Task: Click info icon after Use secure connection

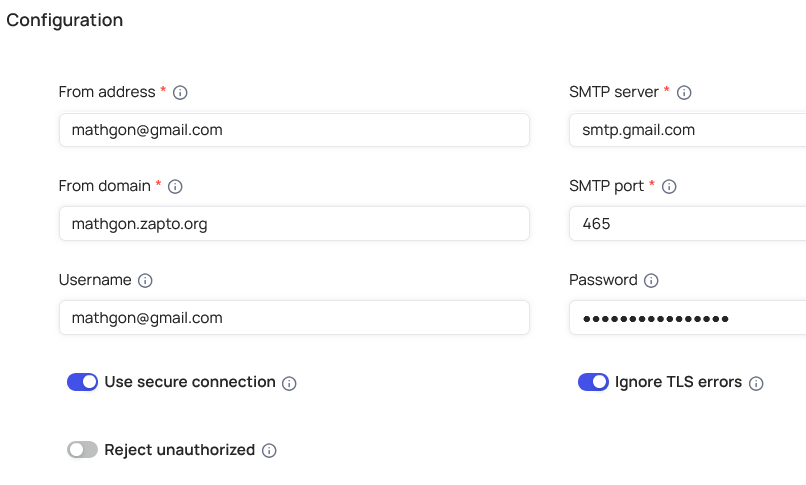Action: [289, 383]
